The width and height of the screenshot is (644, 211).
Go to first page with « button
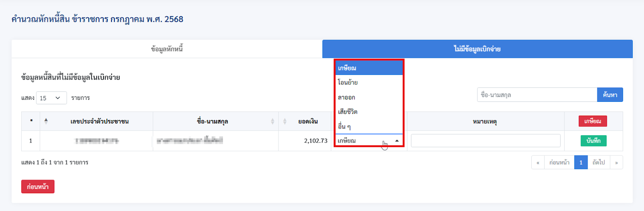pyautogui.click(x=538, y=163)
